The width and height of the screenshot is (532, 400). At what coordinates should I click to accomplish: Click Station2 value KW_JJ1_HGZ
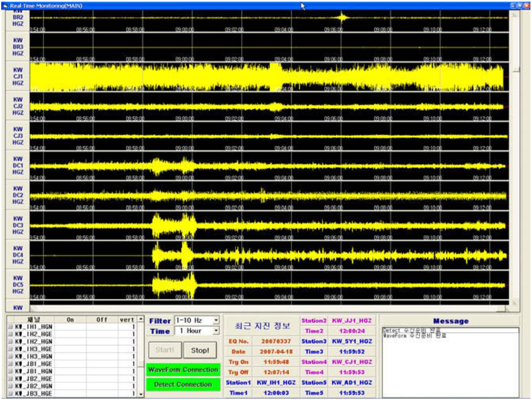(x=352, y=321)
